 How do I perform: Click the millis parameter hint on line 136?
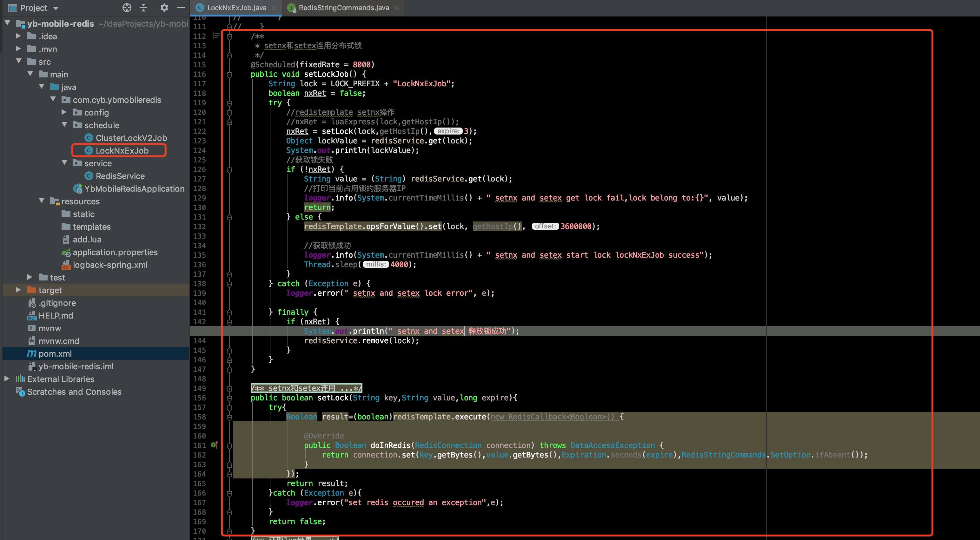[x=375, y=264]
